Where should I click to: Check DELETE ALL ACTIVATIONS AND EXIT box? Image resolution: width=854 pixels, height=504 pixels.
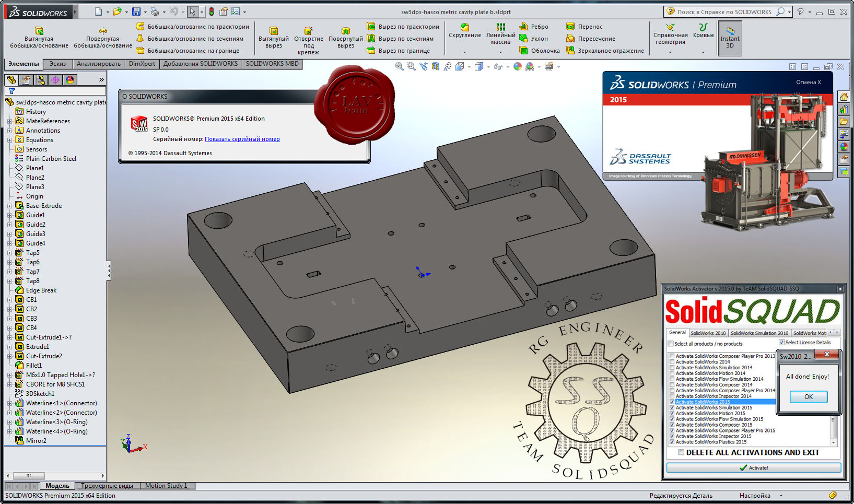coord(681,452)
